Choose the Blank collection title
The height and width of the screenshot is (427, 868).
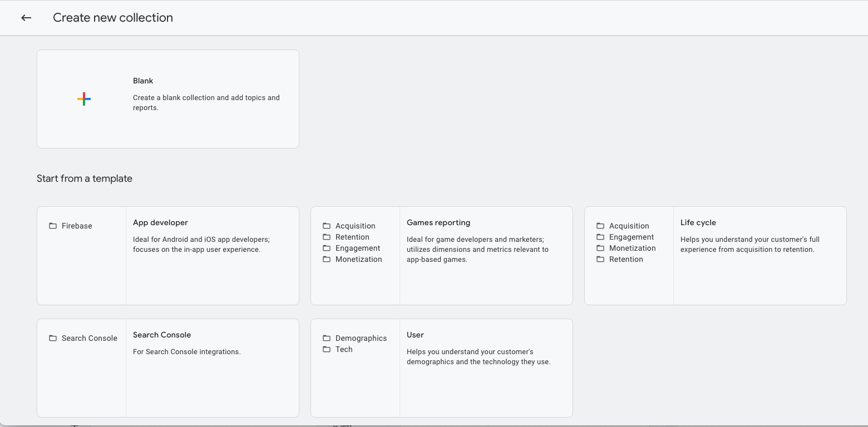(143, 81)
